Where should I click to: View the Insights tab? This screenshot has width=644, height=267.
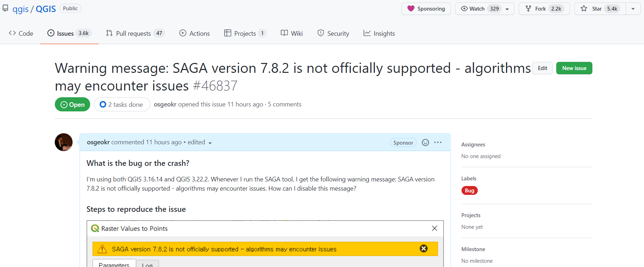tap(379, 33)
